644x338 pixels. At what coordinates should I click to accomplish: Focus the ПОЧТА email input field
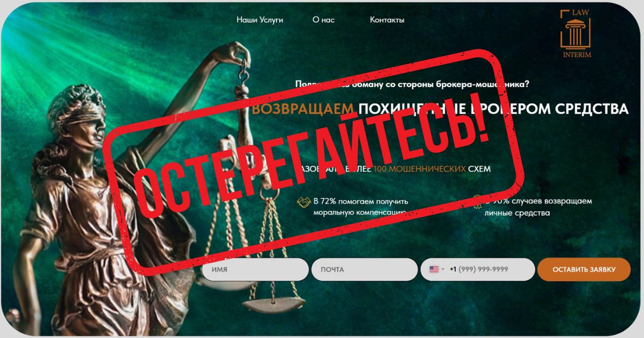[364, 269]
